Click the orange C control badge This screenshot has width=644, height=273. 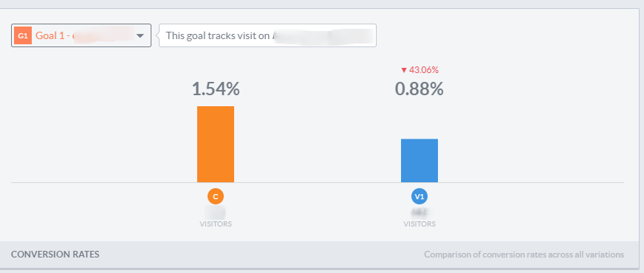pyautogui.click(x=216, y=197)
